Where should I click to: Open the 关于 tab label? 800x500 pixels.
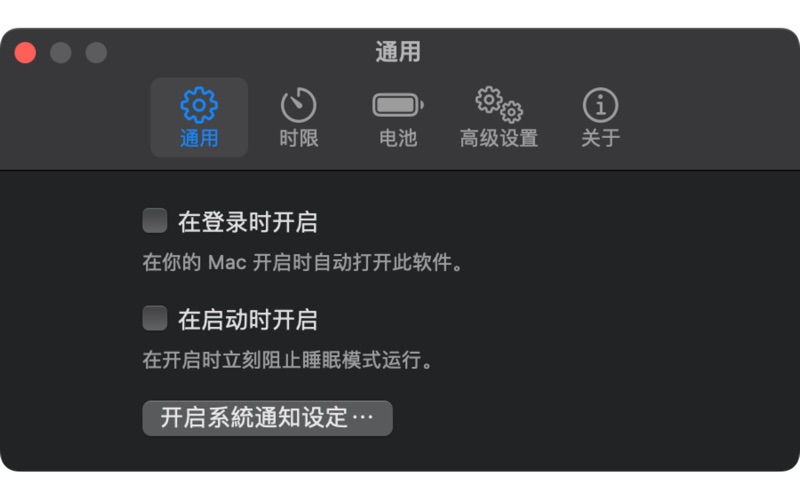pos(601,138)
